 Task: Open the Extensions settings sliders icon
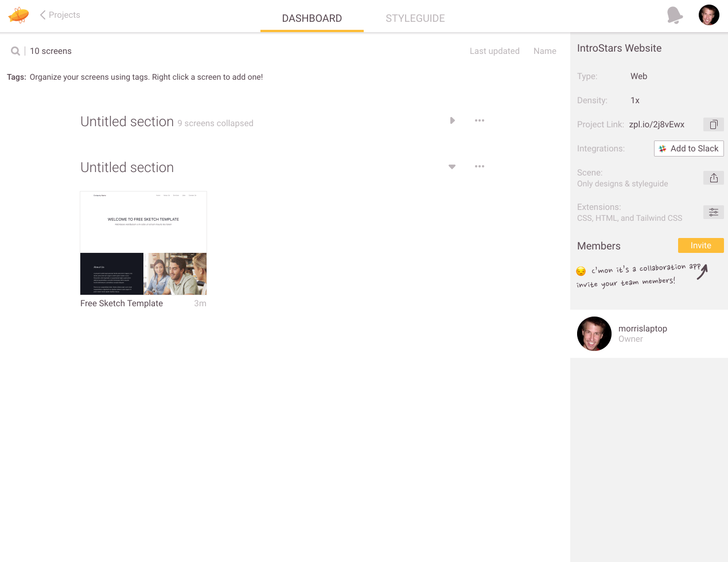point(714,212)
